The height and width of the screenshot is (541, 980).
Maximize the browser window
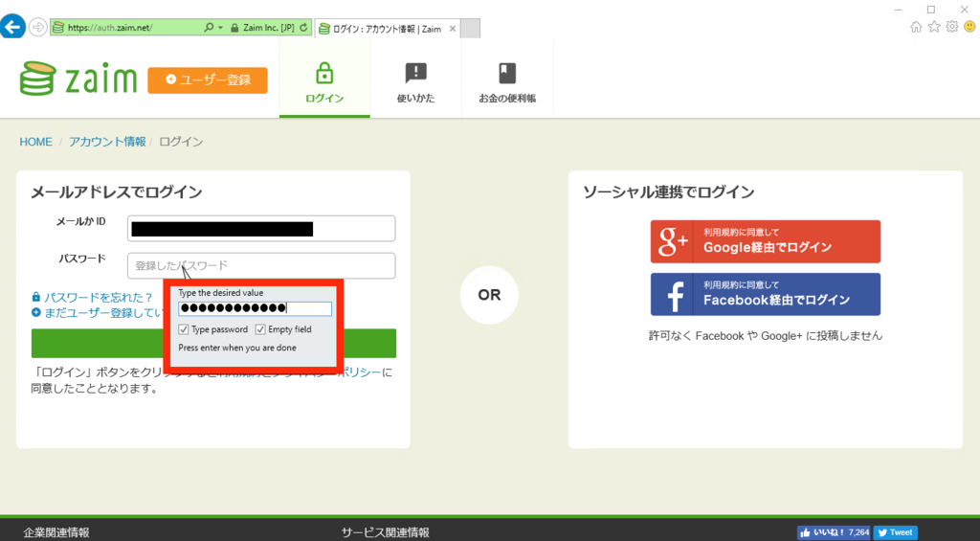[x=931, y=10]
